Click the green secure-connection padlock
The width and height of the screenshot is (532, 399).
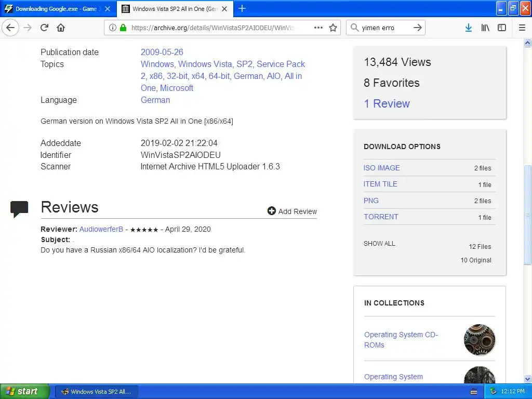click(123, 28)
